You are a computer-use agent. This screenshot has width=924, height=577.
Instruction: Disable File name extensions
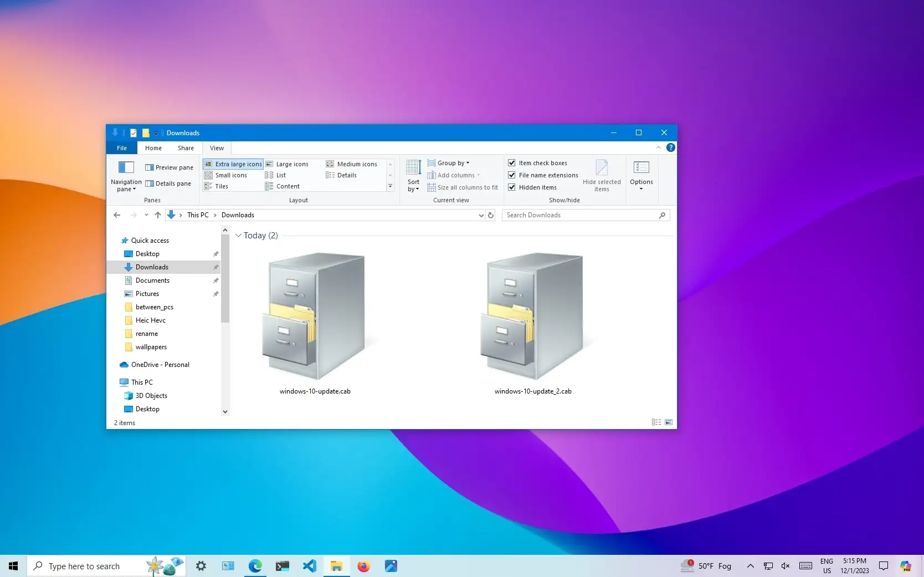(511, 175)
